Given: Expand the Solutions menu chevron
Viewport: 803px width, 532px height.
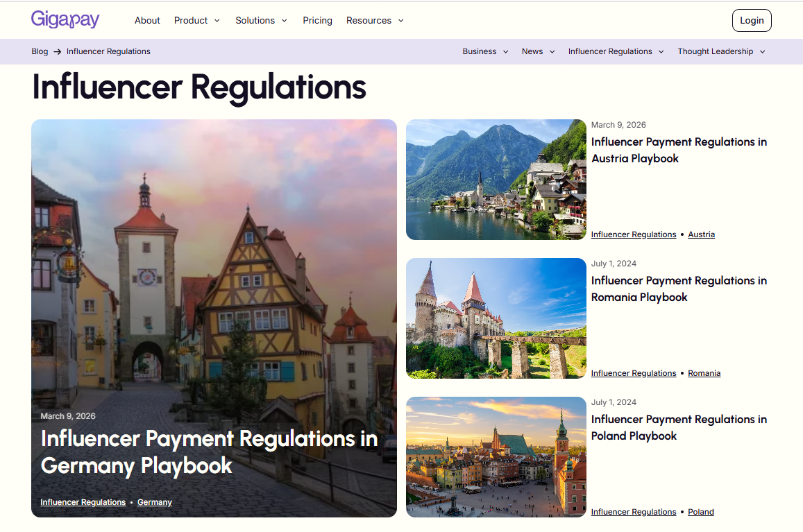Looking at the screenshot, I should coord(285,21).
